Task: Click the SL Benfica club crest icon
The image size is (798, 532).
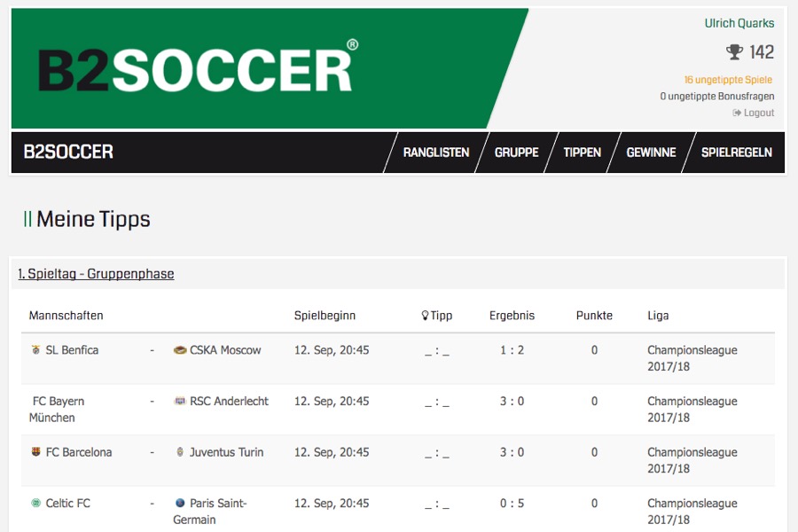Action: (x=35, y=350)
